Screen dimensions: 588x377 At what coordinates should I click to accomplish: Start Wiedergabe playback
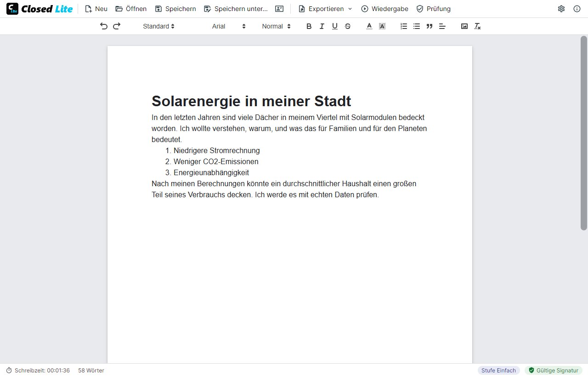[x=385, y=9]
